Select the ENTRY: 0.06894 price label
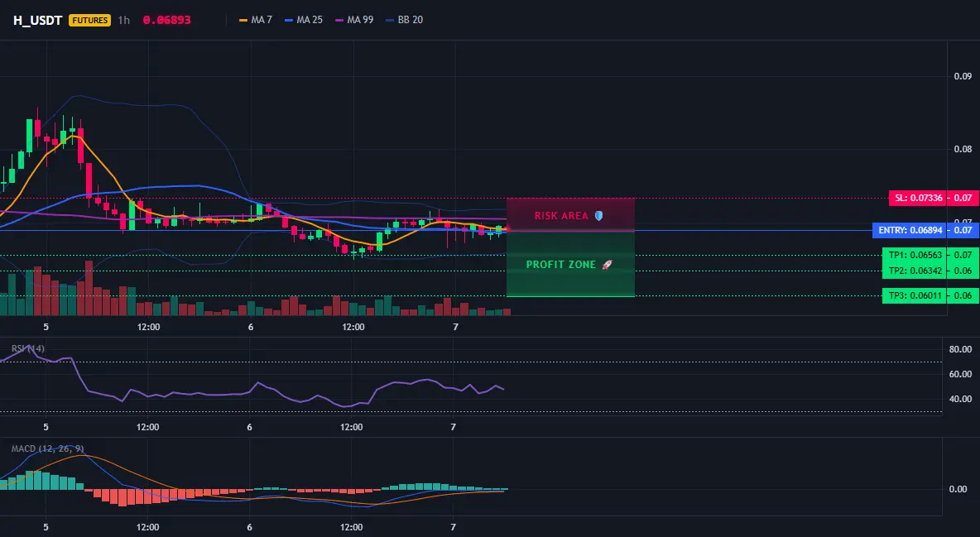Viewport: 980px width, 537px height. pyautogui.click(x=910, y=231)
